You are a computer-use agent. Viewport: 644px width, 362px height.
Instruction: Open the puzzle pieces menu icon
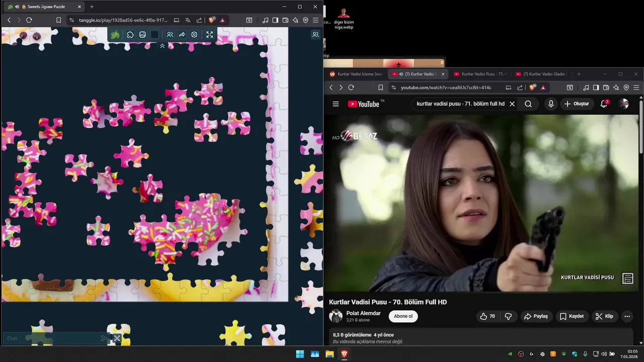point(130,35)
